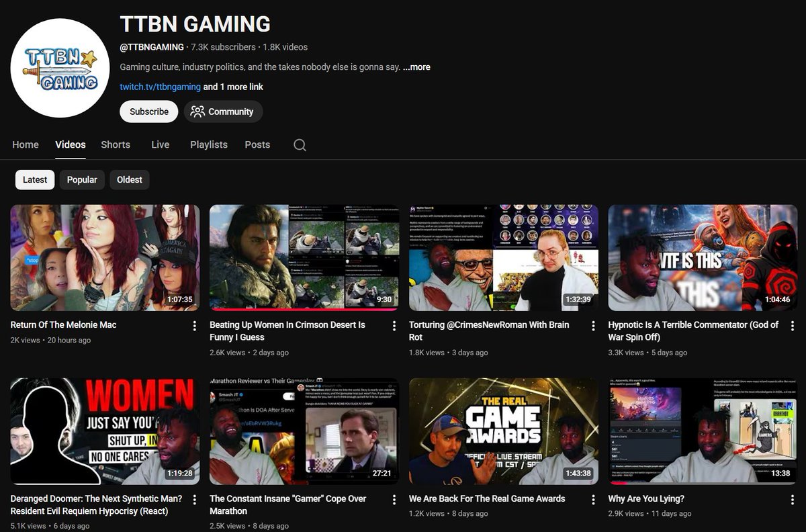
Task: Switch to the Posts tab
Action: 257,144
